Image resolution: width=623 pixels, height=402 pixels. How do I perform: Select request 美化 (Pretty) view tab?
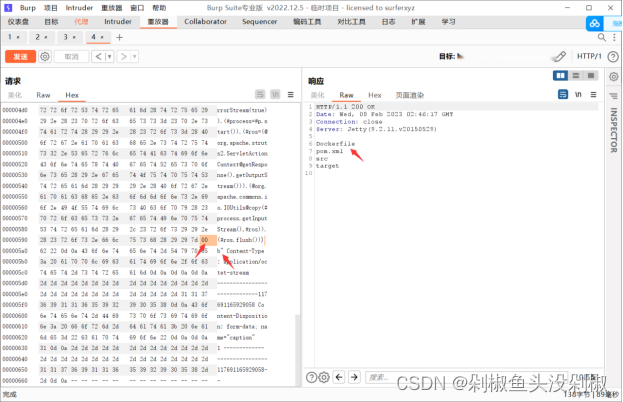[15, 95]
